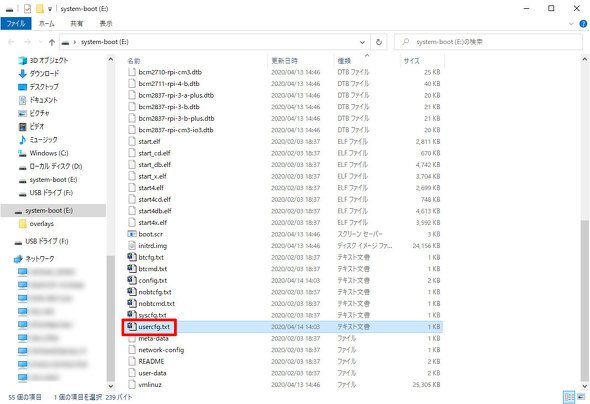Select the meta-data file name
This screenshot has width=590, height=404.
pyautogui.click(x=153, y=339)
